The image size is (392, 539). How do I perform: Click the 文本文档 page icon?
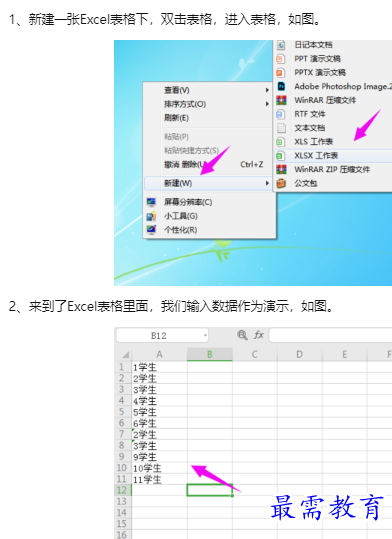[281, 128]
